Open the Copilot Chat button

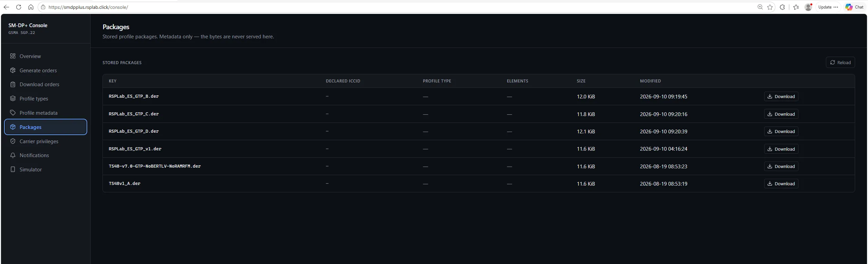coord(854,7)
